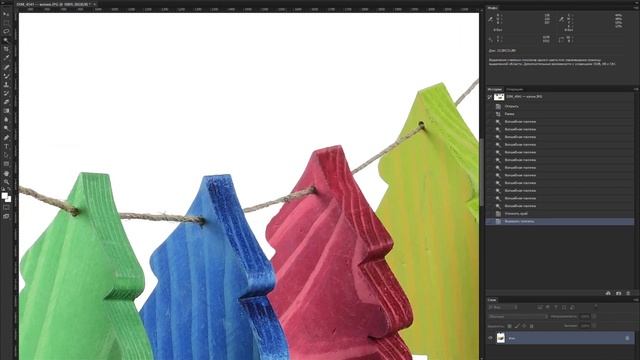The height and width of the screenshot is (360, 640).
Task: Open the layer blend mode dropdown
Action: click(518, 316)
